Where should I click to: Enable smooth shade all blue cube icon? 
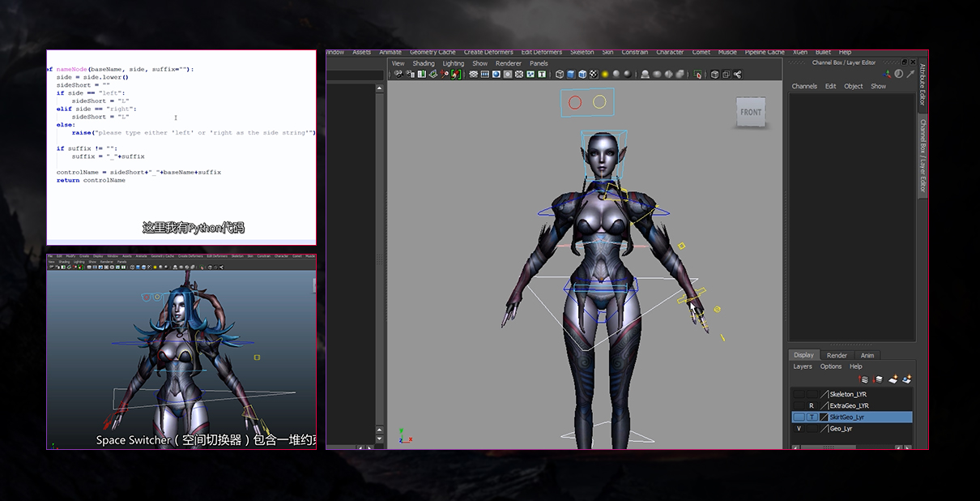click(x=571, y=75)
